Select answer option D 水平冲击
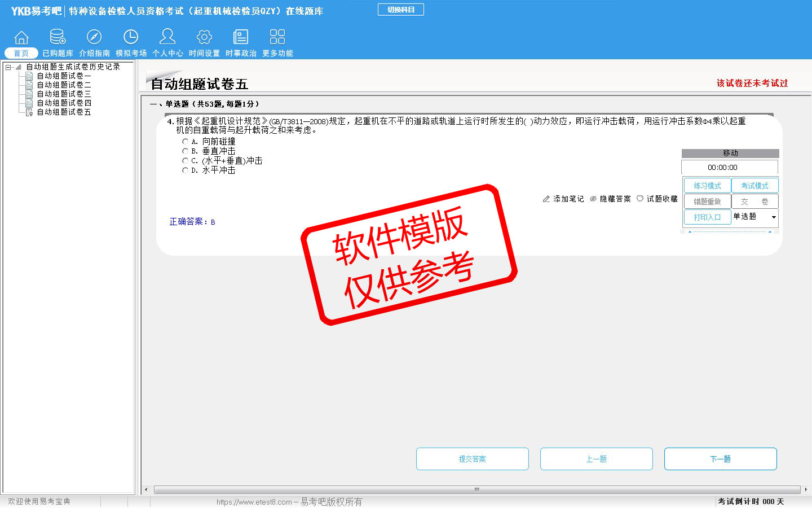Viewport: 812px width, 508px height. tap(185, 170)
